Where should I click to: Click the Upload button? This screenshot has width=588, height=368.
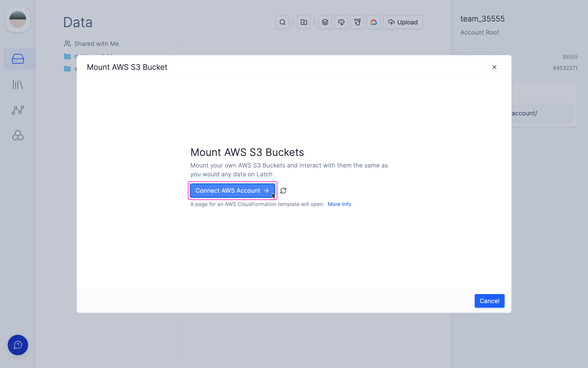(403, 22)
